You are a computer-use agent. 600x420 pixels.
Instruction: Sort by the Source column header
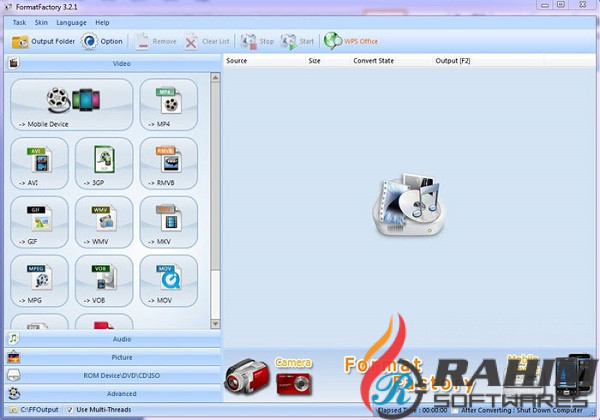click(264, 60)
